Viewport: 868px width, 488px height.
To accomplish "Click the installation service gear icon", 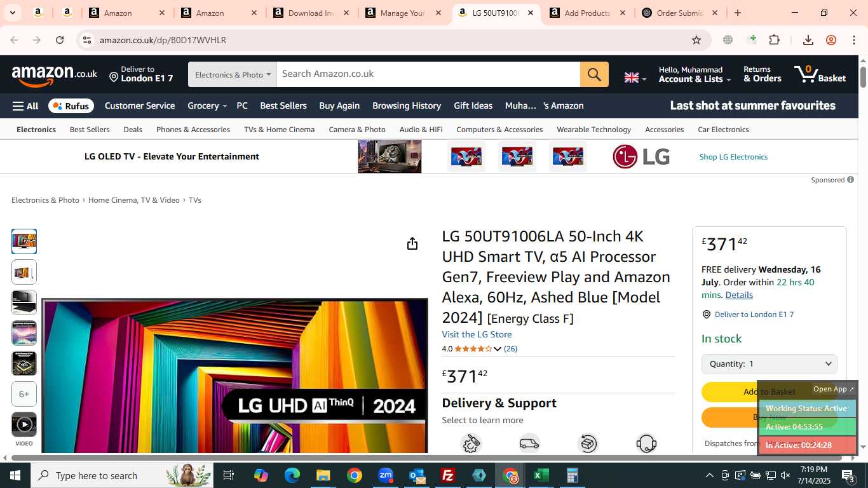I will click(471, 443).
